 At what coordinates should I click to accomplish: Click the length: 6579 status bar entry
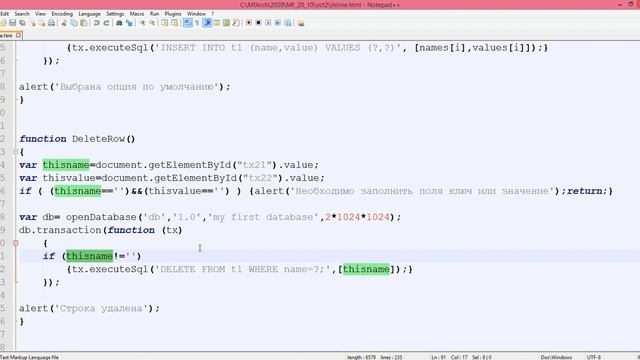(362, 357)
